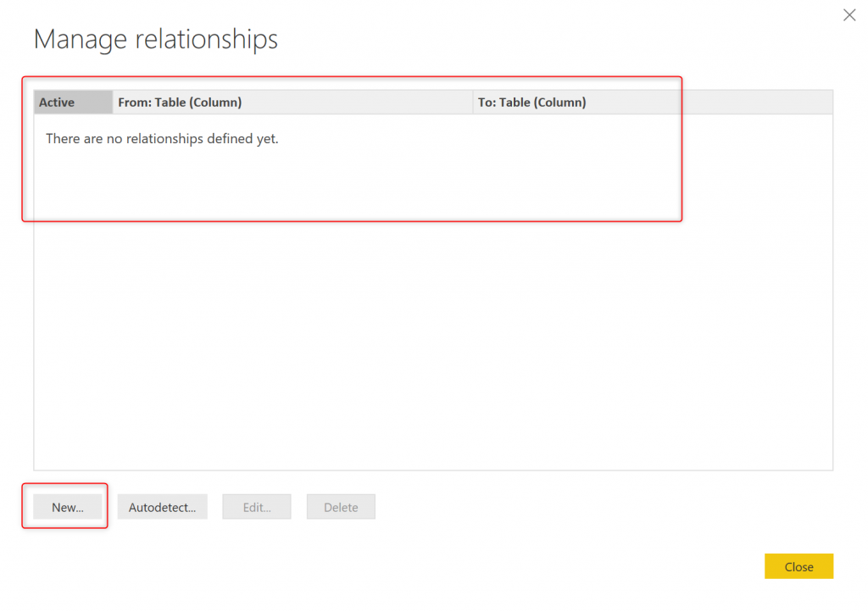Click the yellow Close button

(x=798, y=566)
